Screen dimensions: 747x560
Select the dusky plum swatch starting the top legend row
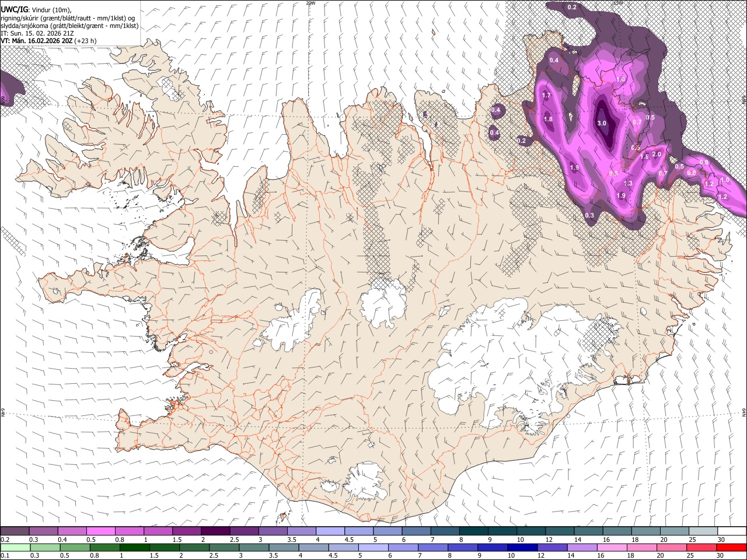15,531
